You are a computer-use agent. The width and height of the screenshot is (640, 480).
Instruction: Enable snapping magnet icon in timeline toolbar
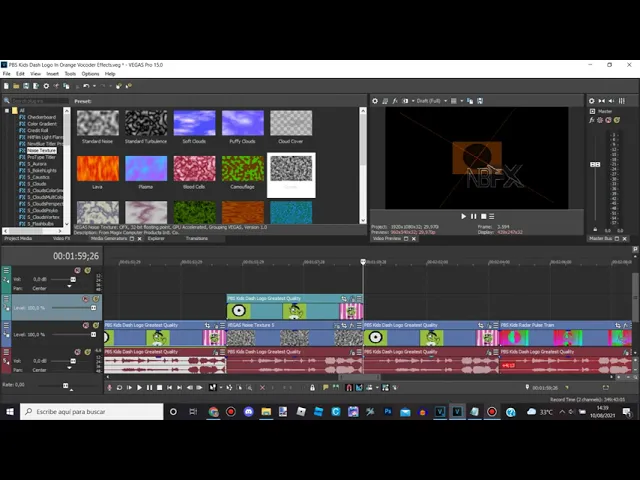coord(349,388)
